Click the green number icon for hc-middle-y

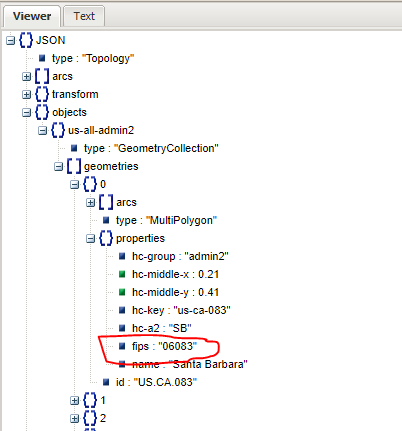coord(122,292)
